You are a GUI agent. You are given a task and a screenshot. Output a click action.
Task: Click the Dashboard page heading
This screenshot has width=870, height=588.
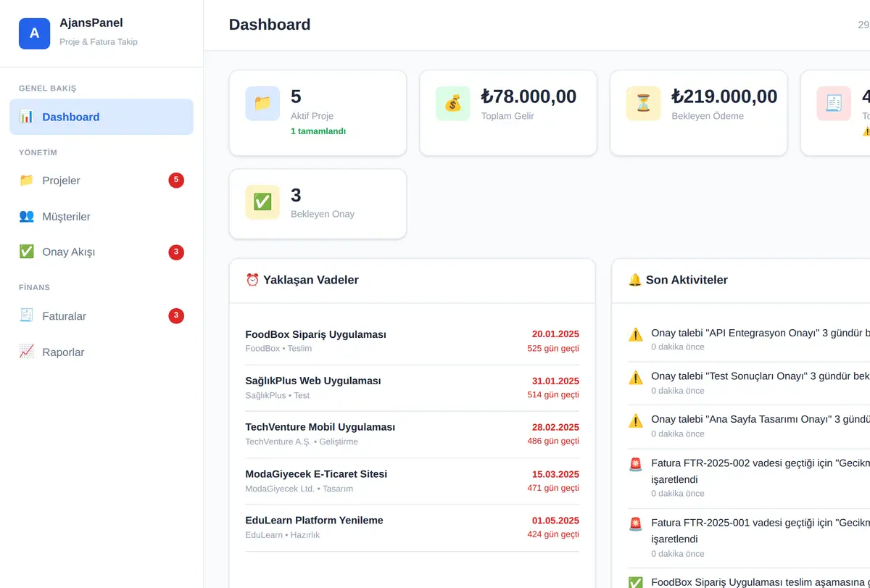(x=270, y=25)
